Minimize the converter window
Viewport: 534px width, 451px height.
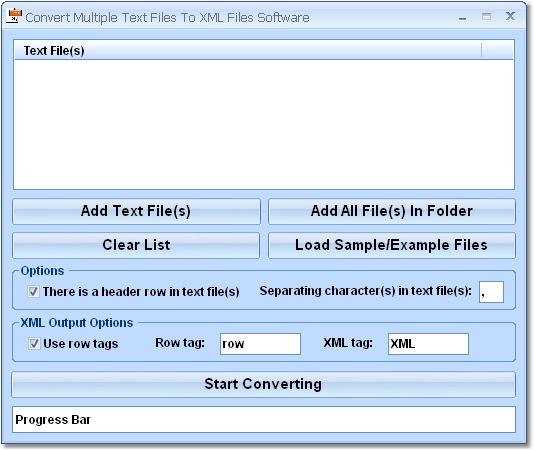(462, 18)
